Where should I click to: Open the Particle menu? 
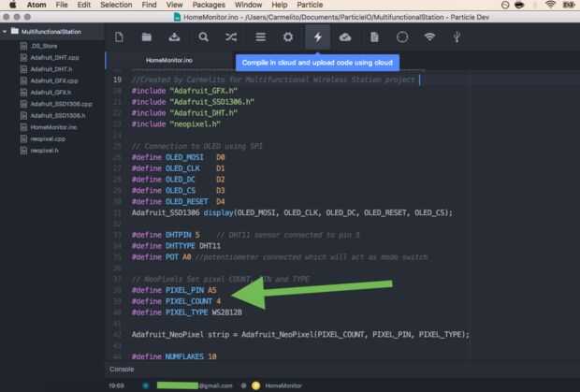[310, 5]
